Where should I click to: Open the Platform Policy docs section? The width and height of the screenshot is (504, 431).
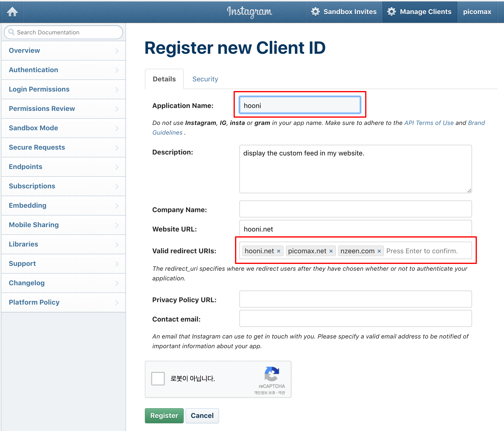click(x=63, y=302)
